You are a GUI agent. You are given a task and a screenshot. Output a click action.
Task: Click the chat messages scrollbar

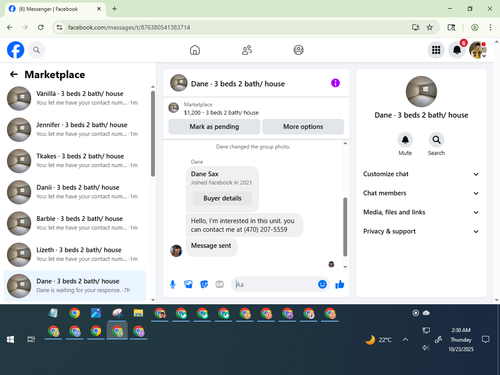click(345, 227)
